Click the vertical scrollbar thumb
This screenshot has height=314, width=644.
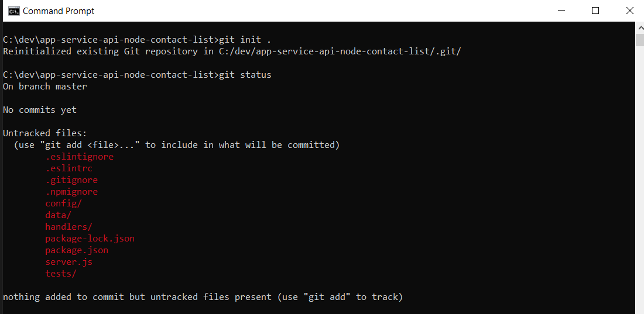pos(640,40)
